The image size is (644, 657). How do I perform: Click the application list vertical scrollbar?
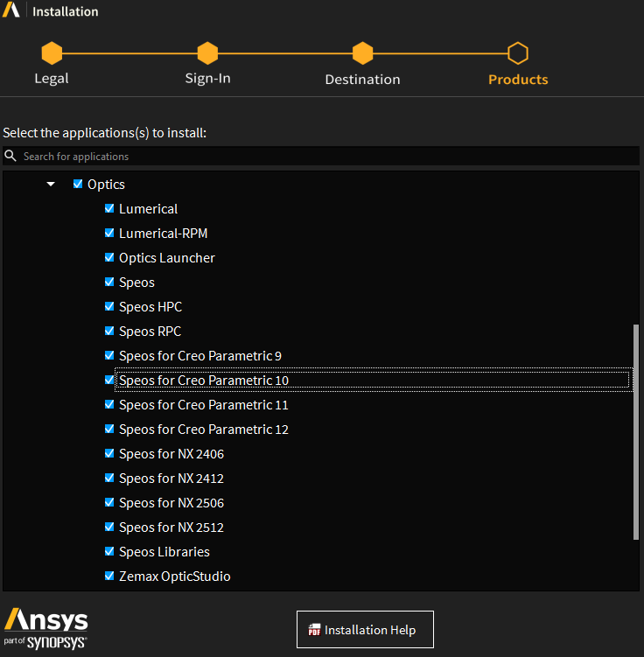click(x=636, y=432)
